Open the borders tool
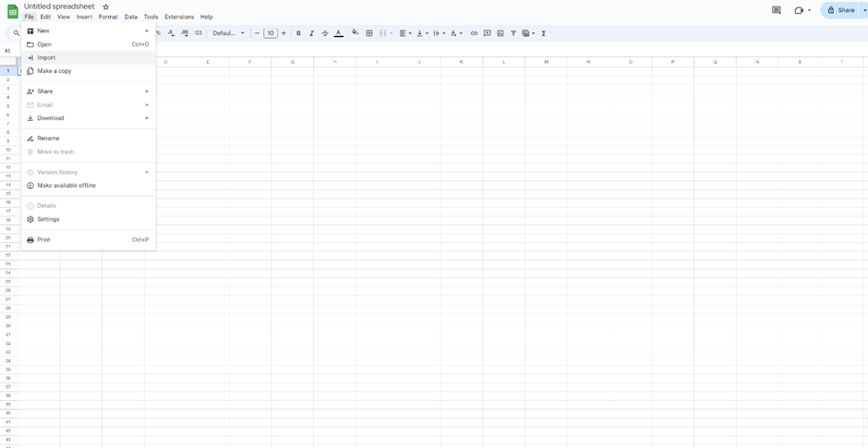The width and height of the screenshot is (868, 448). coord(369,33)
